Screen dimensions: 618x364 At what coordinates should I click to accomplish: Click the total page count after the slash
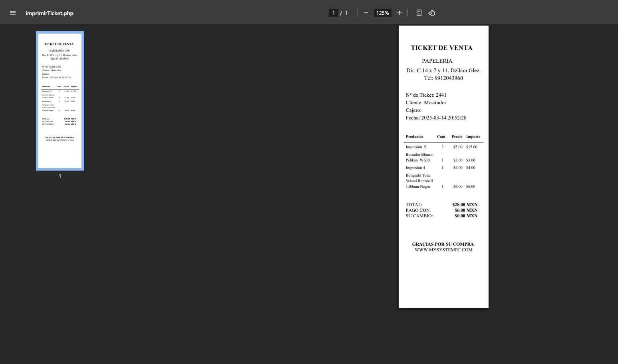point(346,13)
